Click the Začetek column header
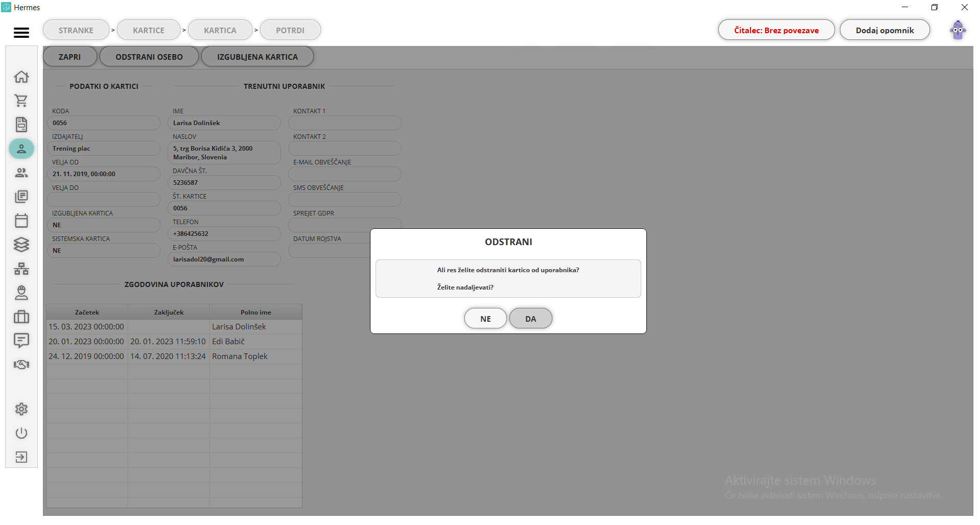This screenshot has width=980, height=525. 87,312
